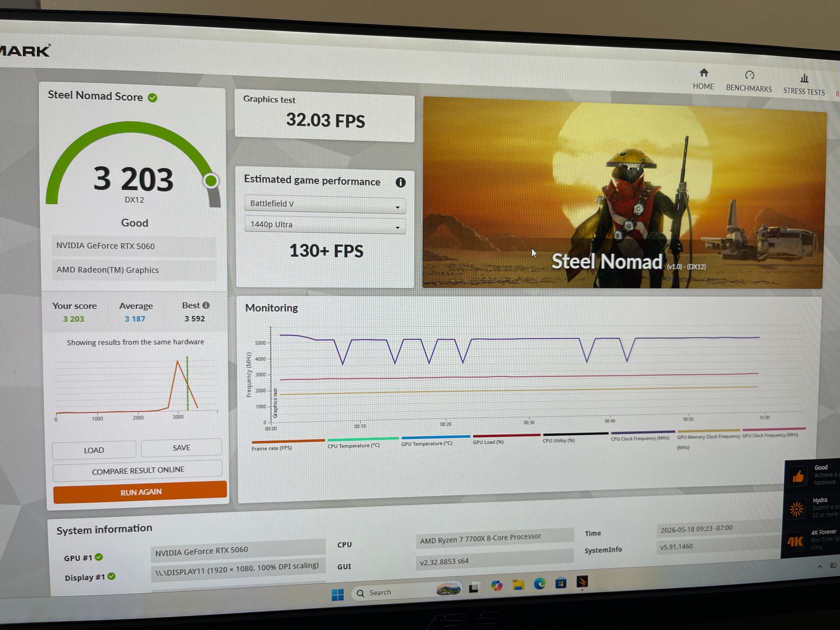Click the NVIDIA GeForce RTX 5060 entry under score
This screenshot has width=840, height=630.
point(134,246)
